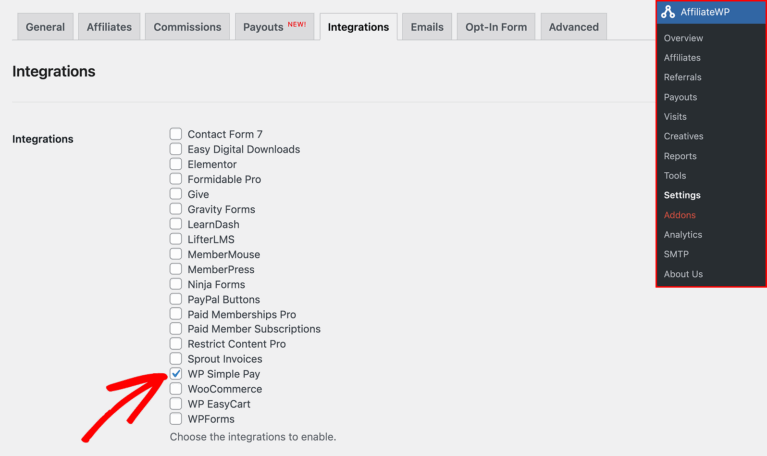This screenshot has height=456, width=767.
Task: Go to Reports in the sidebar
Action: point(680,156)
